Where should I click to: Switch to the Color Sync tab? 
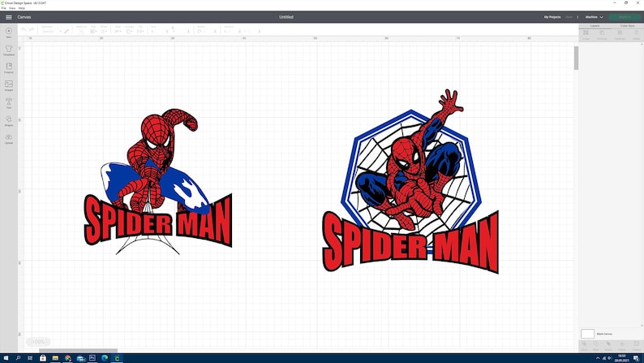click(627, 26)
